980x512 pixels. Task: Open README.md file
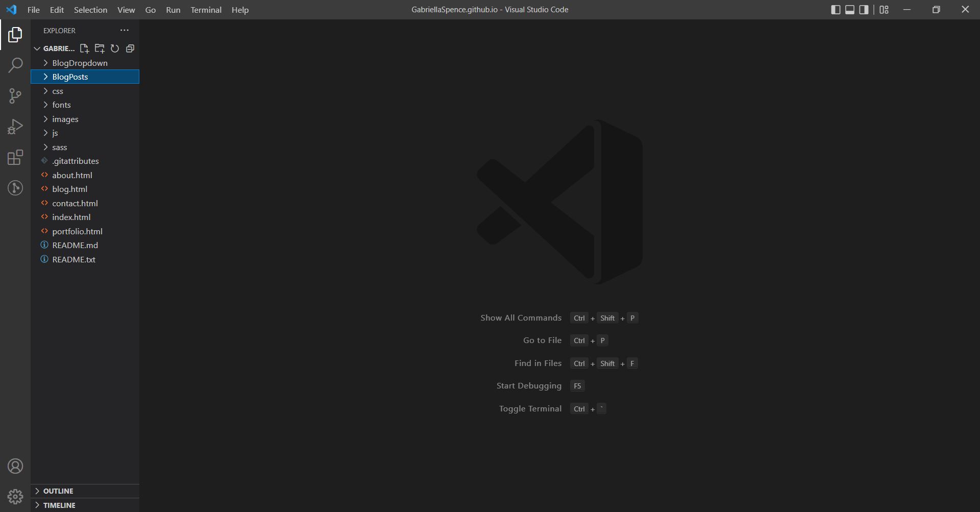pos(85,245)
